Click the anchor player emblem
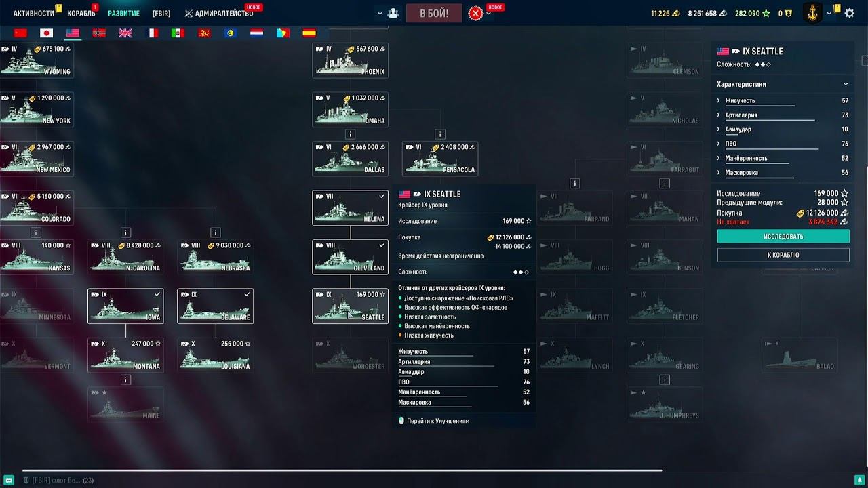 (x=812, y=13)
